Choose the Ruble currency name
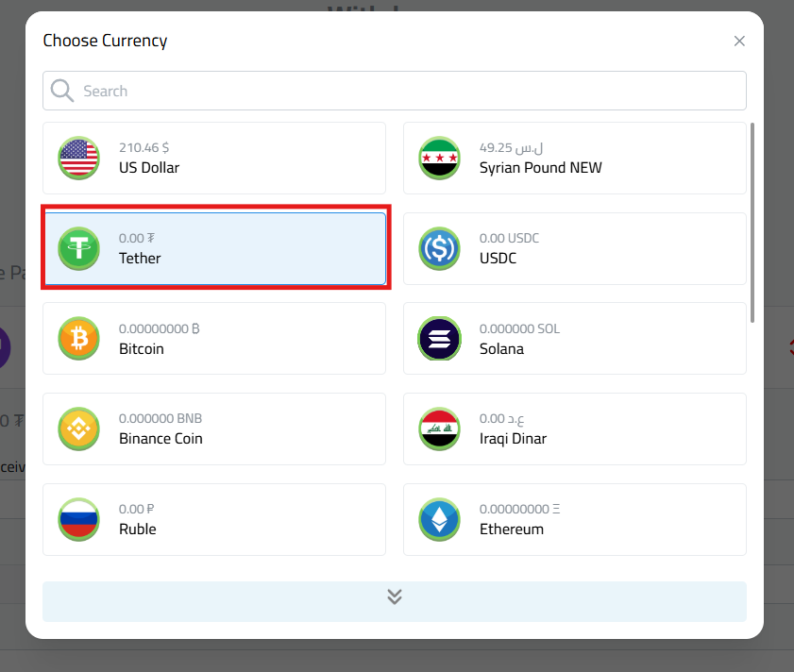 [137, 529]
